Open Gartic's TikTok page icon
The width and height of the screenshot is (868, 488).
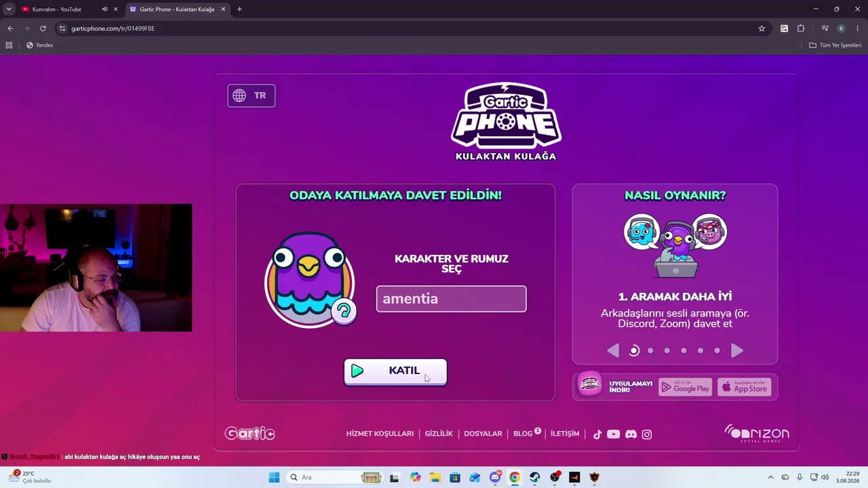(x=597, y=434)
